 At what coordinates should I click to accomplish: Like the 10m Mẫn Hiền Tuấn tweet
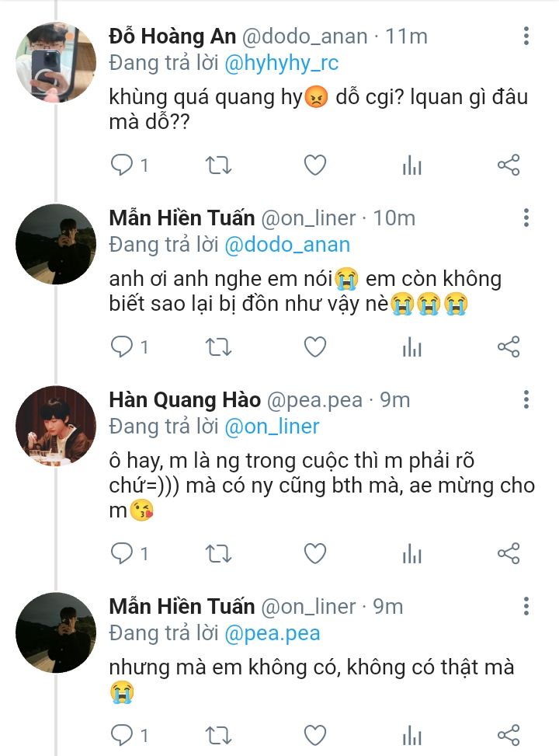314,347
